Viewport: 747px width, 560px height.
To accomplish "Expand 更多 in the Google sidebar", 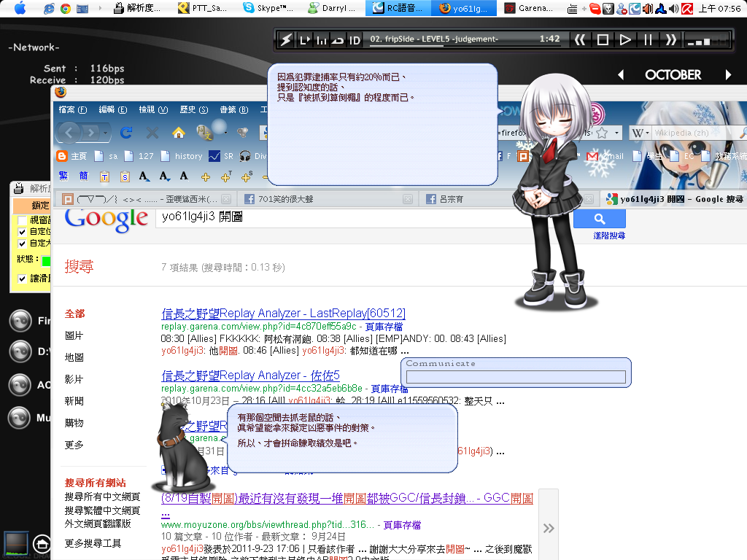I will coord(74,445).
